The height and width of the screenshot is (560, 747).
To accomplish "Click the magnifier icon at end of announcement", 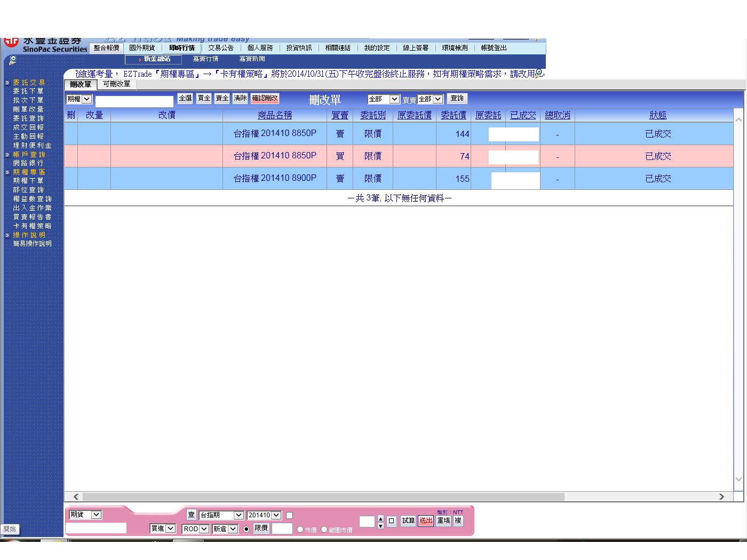I will pos(539,74).
